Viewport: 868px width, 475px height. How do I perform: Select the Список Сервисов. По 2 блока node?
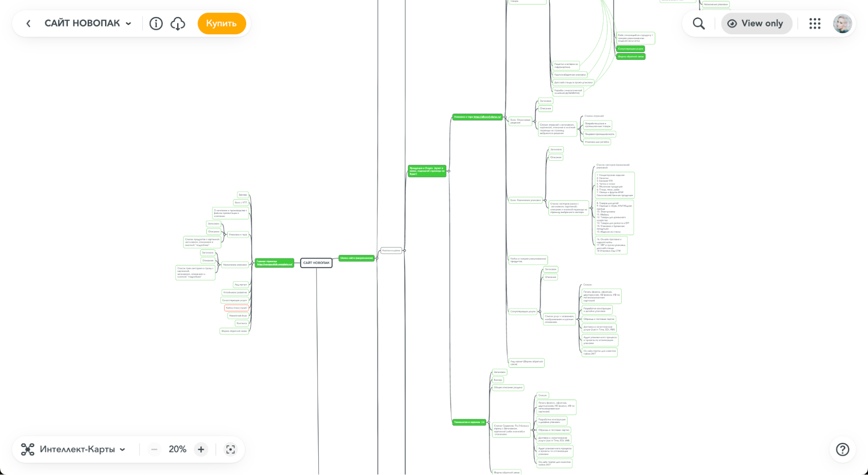pos(511,430)
